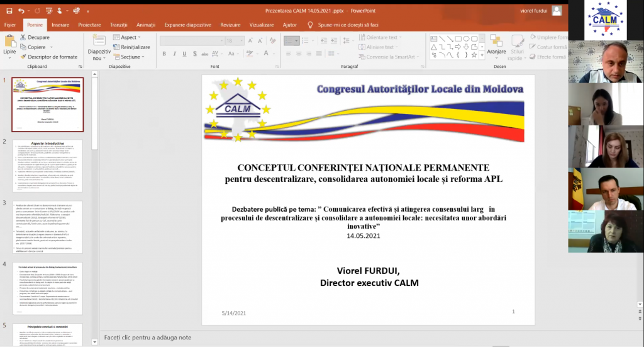Image resolution: width=644 pixels, height=347 pixels.
Task: Expand the shapes gallery More arrow
Action: (482, 55)
